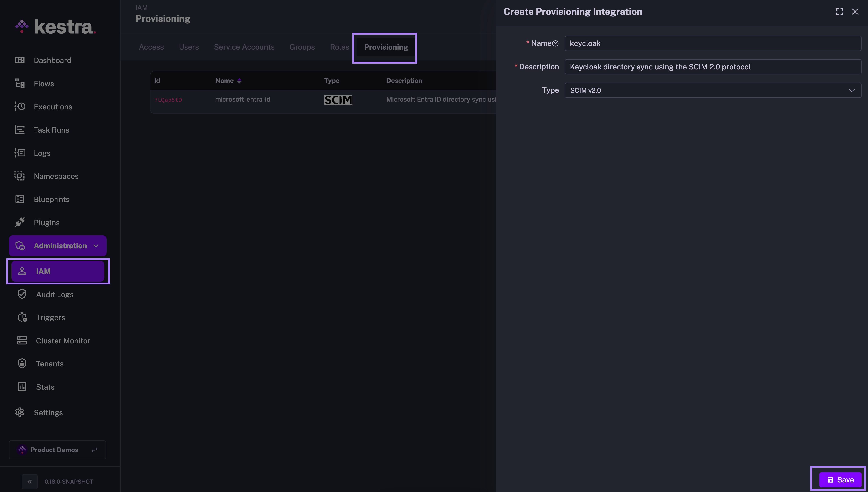
Task: Switch tenant via Product Demos selector
Action: [x=57, y=450]
